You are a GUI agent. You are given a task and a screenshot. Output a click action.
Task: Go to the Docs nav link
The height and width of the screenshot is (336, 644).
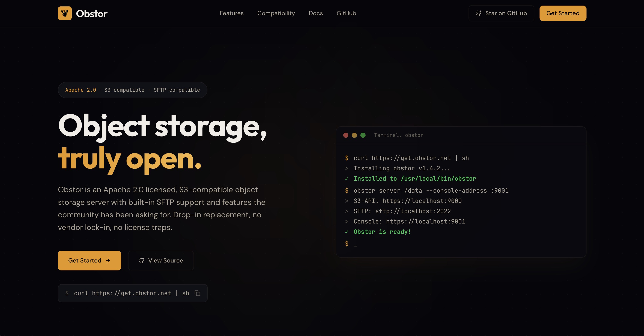pos(316,13)
